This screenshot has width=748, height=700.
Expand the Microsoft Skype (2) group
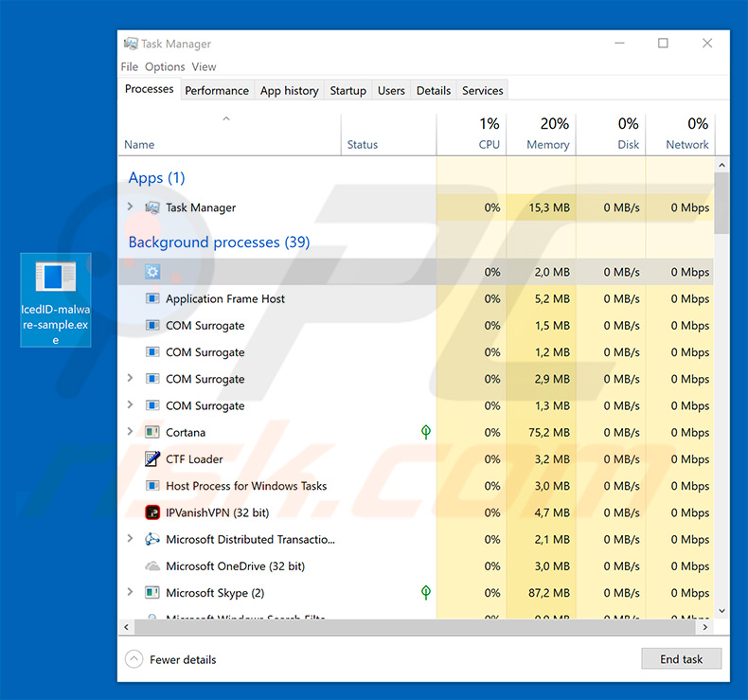(x=130, y=592)
